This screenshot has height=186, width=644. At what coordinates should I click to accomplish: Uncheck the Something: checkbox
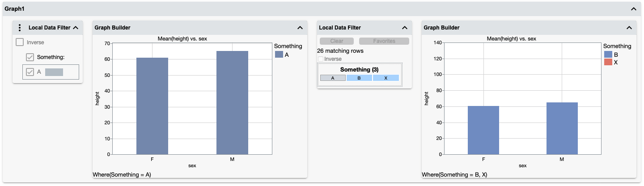tap(30, 57)
